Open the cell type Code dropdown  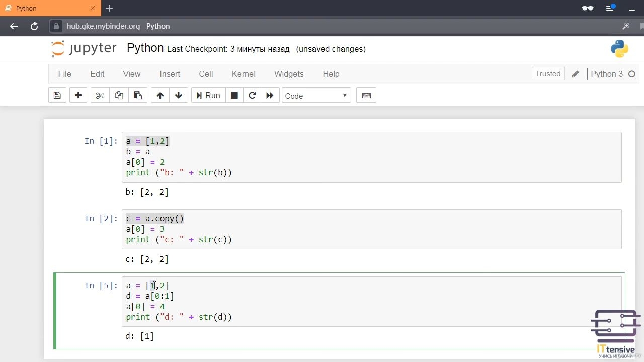pos(316,96)
